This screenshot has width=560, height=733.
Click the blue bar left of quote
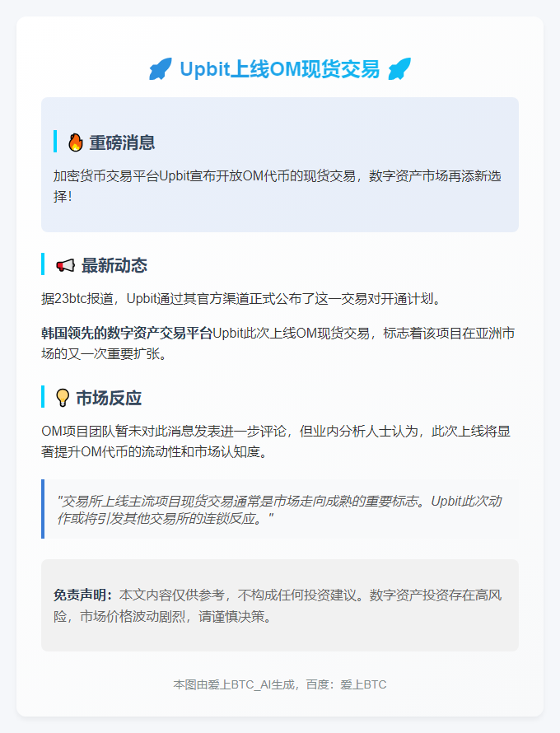43,509
